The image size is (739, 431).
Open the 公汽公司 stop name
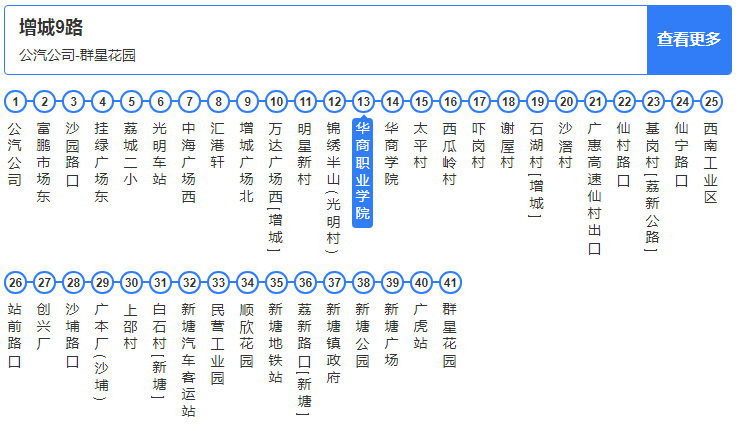point(15,154)
